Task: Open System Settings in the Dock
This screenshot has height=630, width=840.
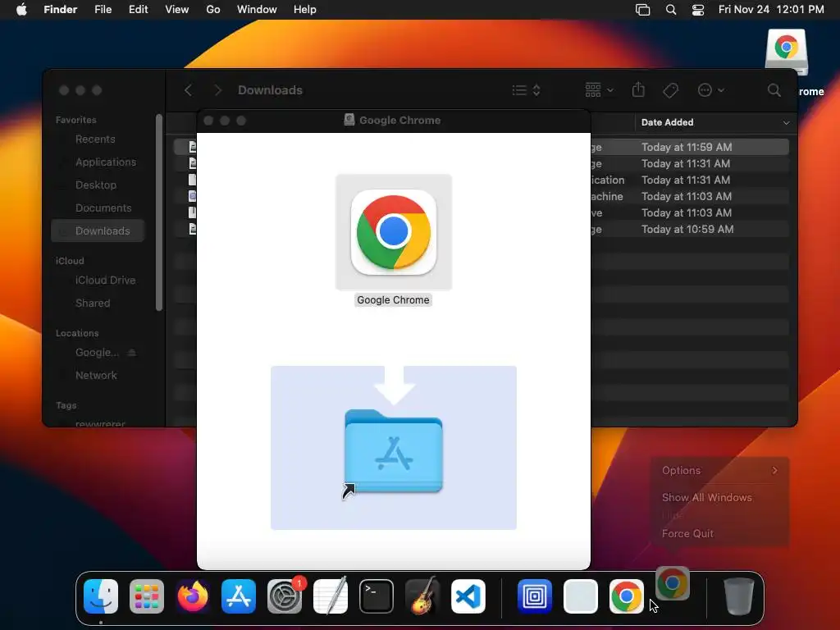Action: (285, 596)
